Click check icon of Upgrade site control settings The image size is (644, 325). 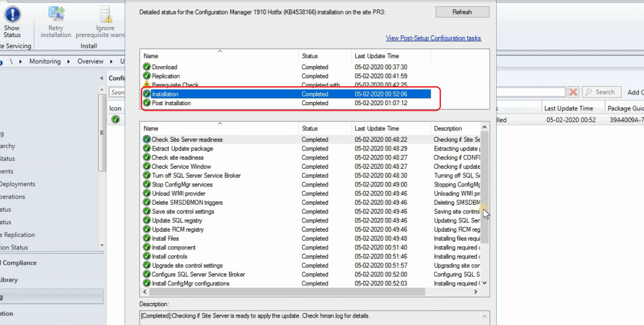point(147,266)
